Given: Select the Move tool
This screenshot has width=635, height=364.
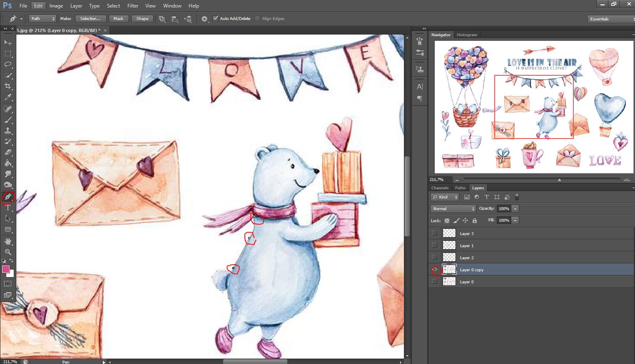Looking at the screenshot, I should (x=8, y=43).
